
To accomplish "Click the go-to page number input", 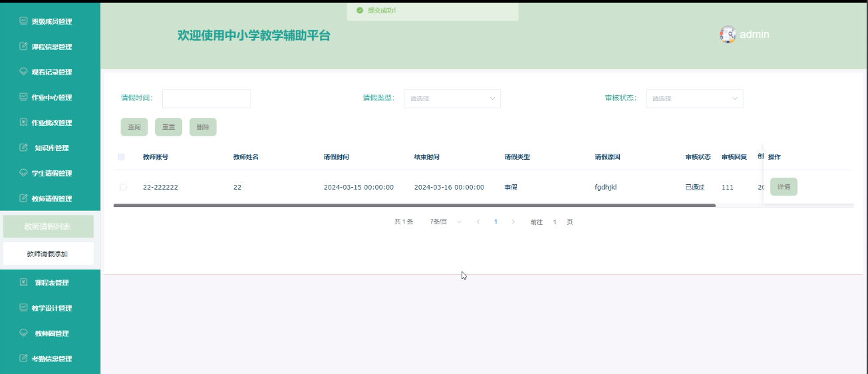I will click(x=555, y=222).
